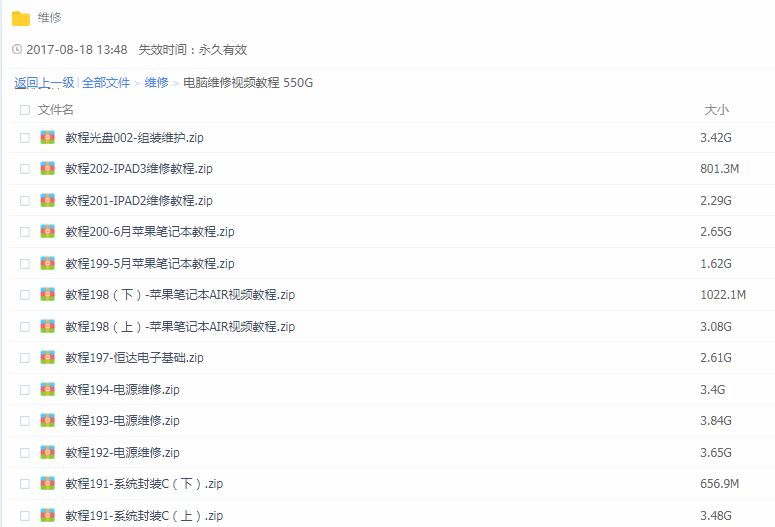Open file 教程198（下）-苹果笔记本AIR视频教程.zip
The image size is (775, 527).
180,295
